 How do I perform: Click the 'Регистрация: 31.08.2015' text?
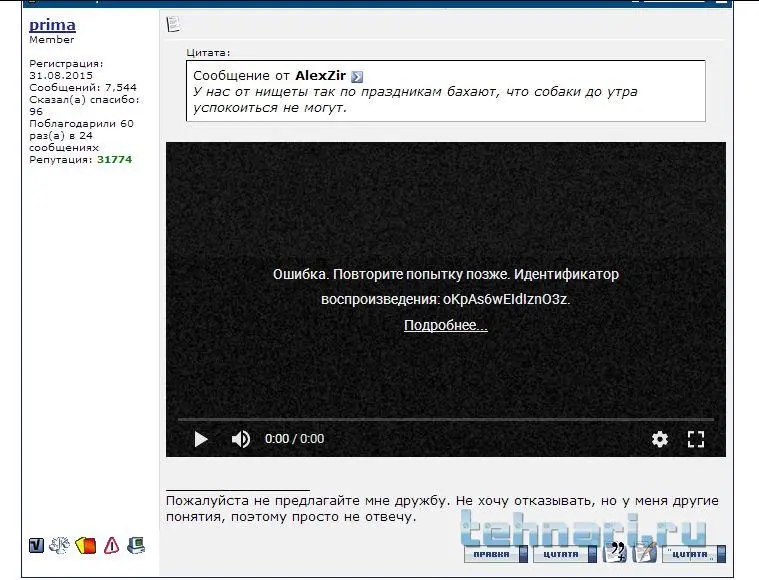tap(66, 69)
